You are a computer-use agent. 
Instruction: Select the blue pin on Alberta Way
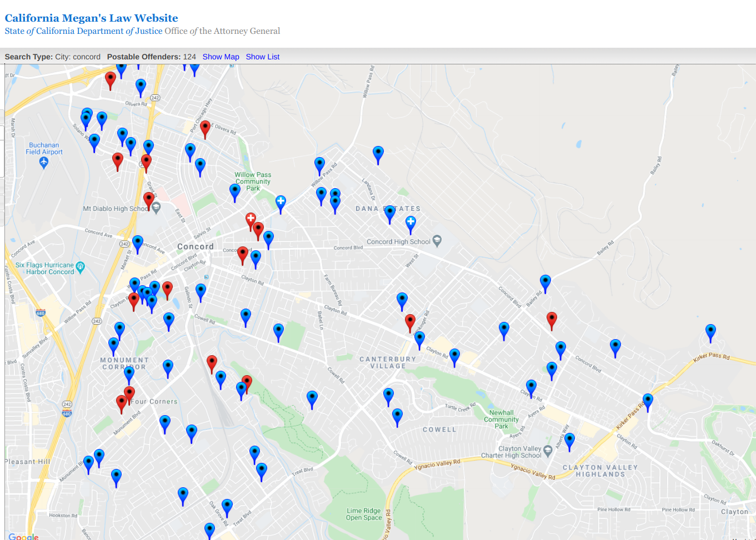pyautogui.click(x=569, y=441)
